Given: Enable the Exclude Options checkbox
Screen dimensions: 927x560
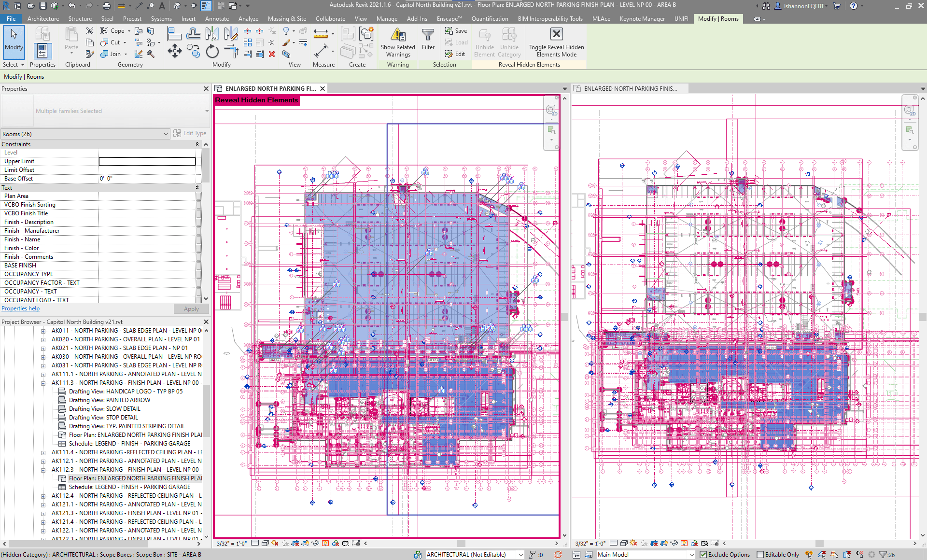Looking at the screenshot, I should click(x=703, y=554).
